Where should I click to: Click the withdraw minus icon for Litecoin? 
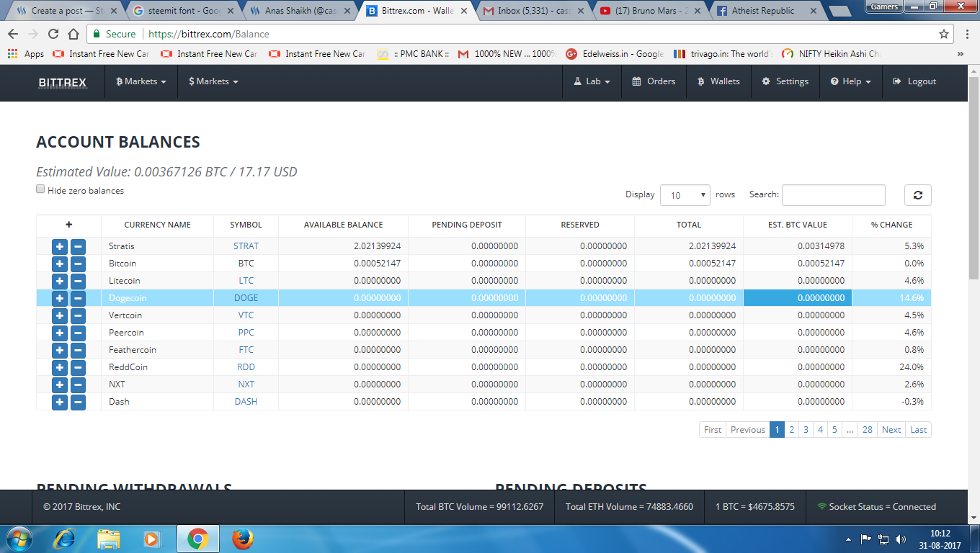pyautogui.click(x=78, y=281)
